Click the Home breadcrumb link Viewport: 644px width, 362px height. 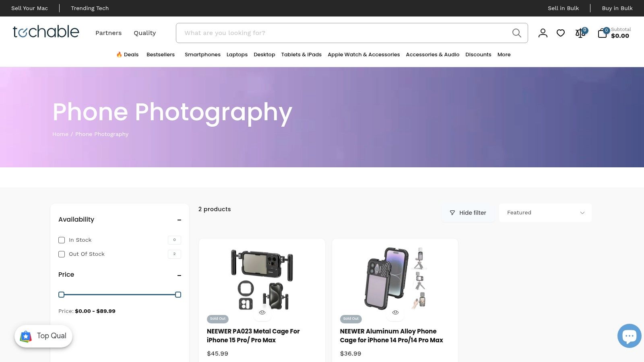coord(60,134)
